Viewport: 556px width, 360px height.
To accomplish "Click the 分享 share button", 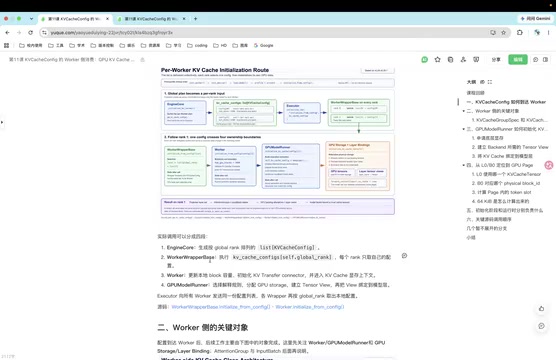I will click(496, 60).
